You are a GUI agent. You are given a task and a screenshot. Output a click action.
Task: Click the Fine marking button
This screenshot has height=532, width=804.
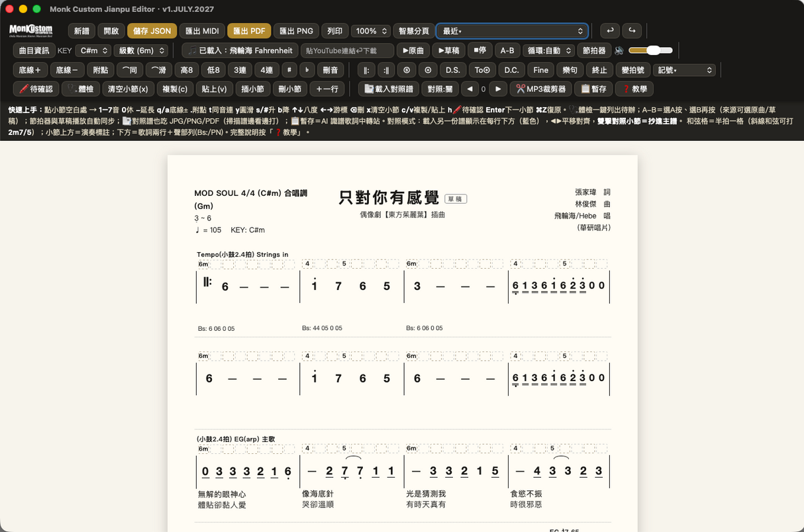click(x=541, y=69)
